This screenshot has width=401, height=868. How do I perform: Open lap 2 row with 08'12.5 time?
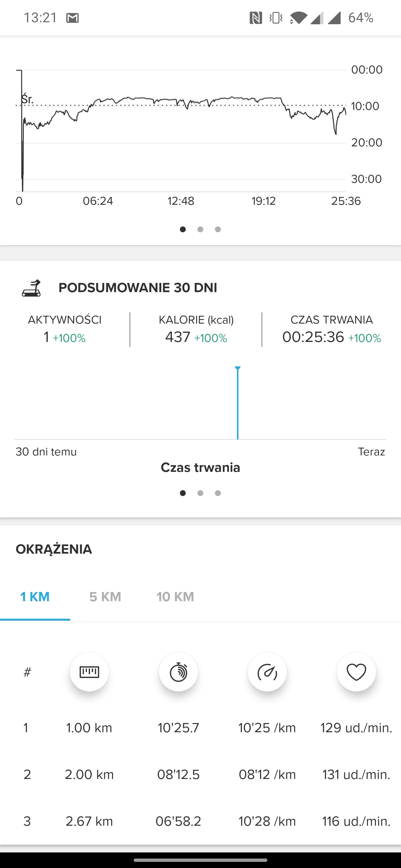[x=200, y=775]
